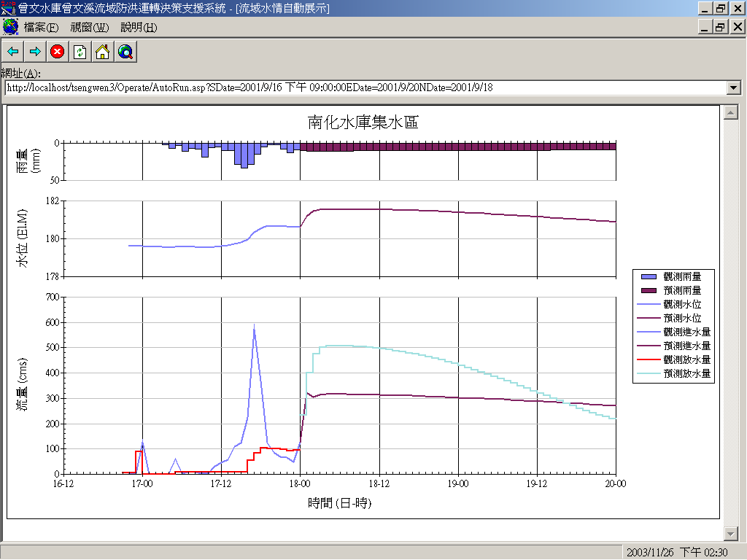Click the 雨量 (mm) axis label
Viewport: 747px width, 560px height.
28,160
